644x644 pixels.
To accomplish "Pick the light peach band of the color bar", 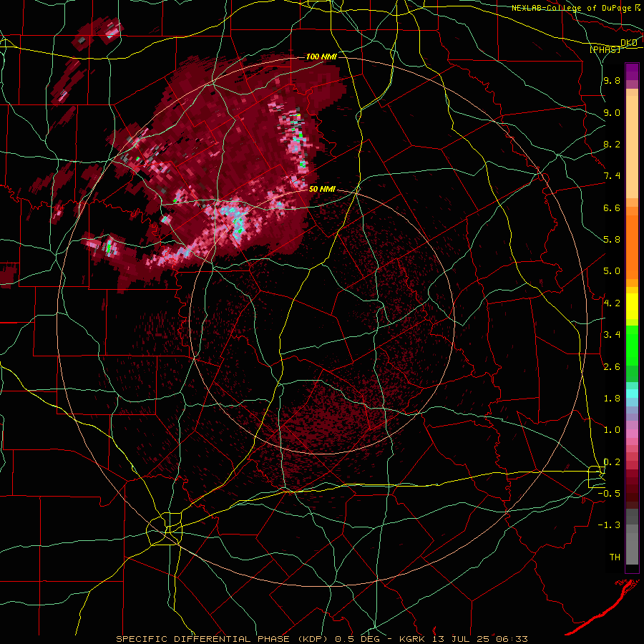I will click(632, 147).
